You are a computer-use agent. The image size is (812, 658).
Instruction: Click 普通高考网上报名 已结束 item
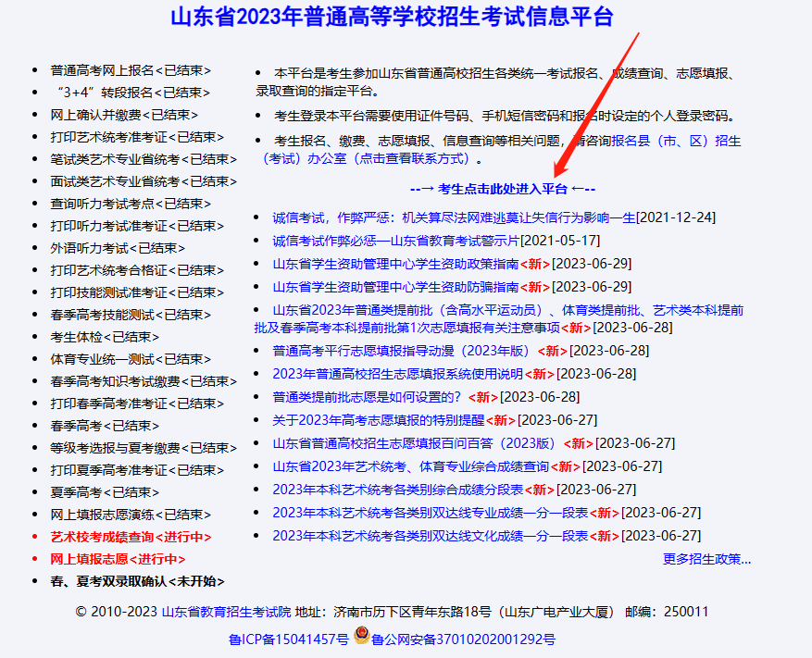click(131, 70)
